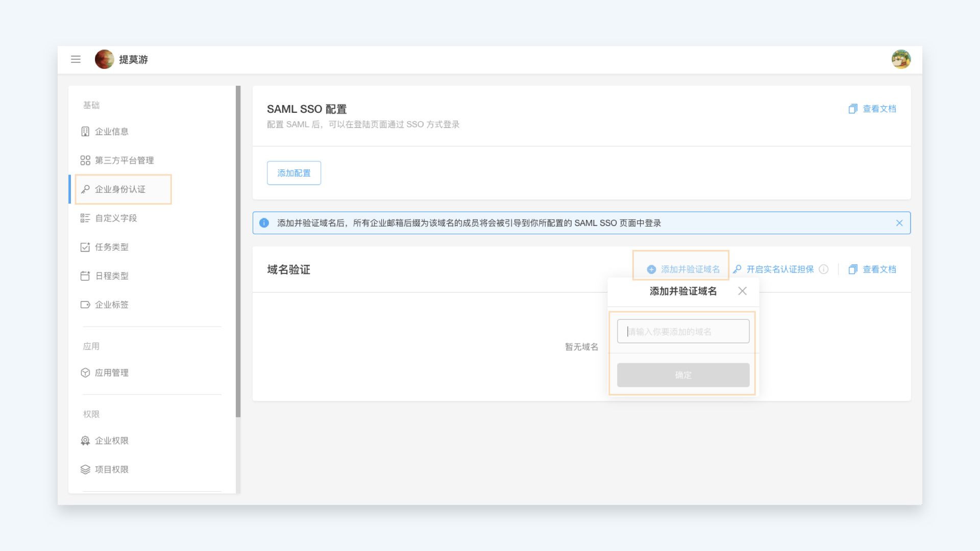Click the 域名验证 heading
980x551 pixels.
(288, 269)
